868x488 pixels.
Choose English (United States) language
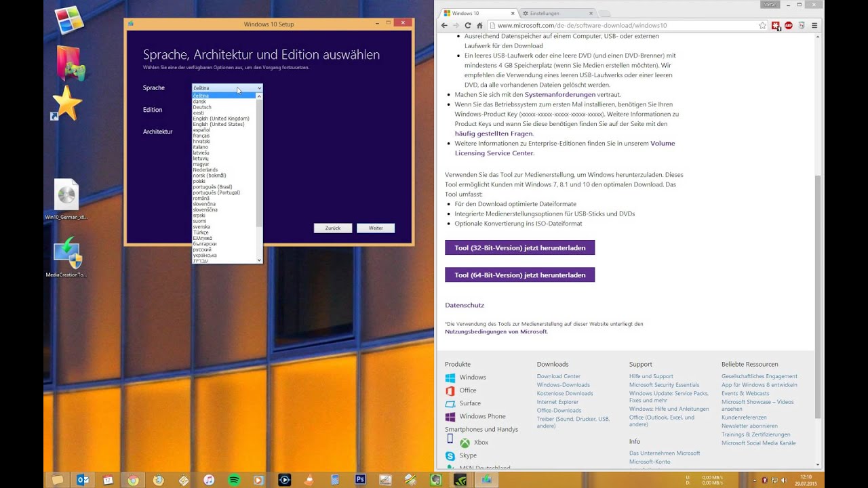tap(218, 124)
